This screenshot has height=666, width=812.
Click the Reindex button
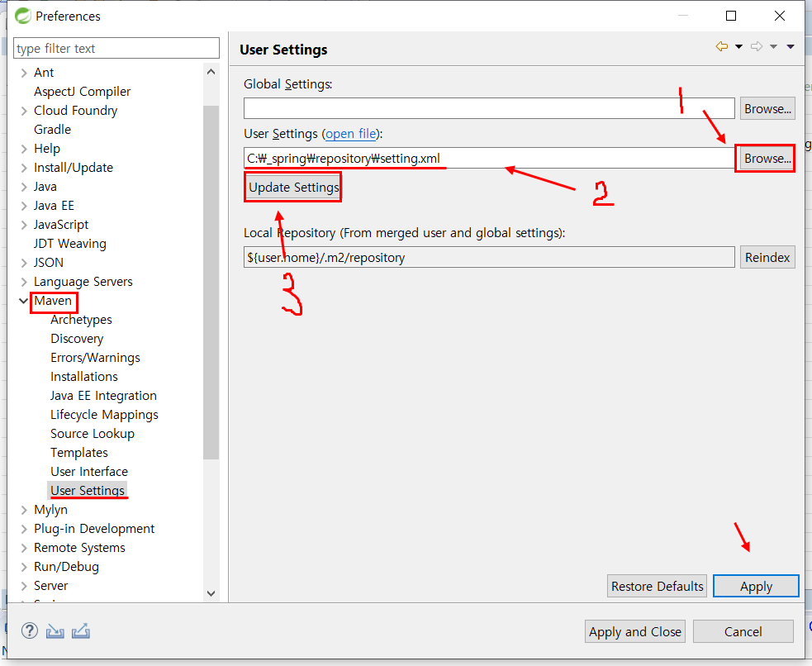pyautogui.click(x=767, y=257)
